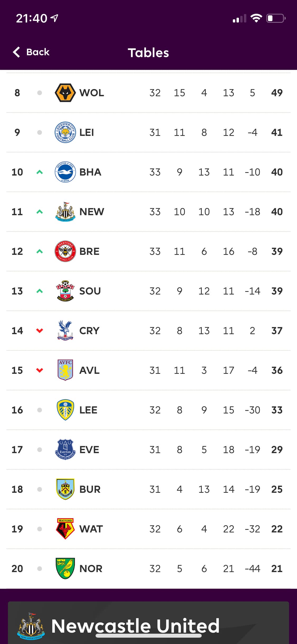Tap the Brentford bee crest
Screen dimensions: 297x644
point(65,251)
